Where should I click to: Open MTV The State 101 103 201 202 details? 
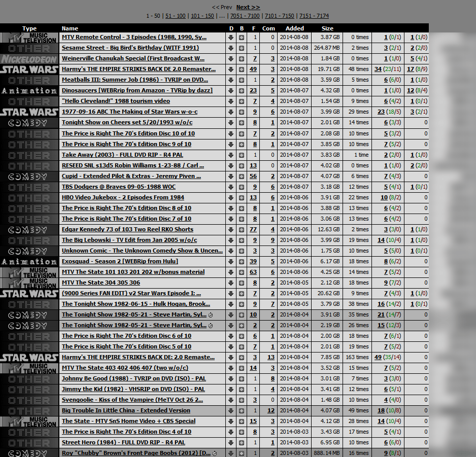click(133, 272)
